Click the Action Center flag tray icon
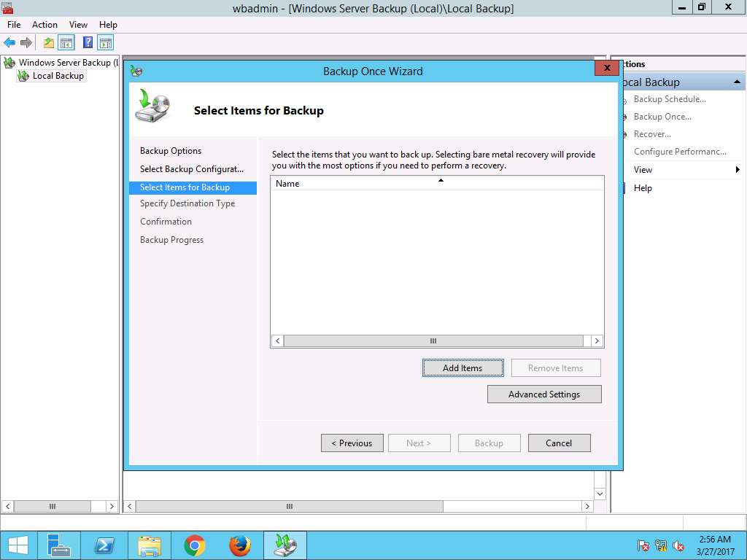The width and height of the screenshot is (747, 560). (x=643, y=545)
